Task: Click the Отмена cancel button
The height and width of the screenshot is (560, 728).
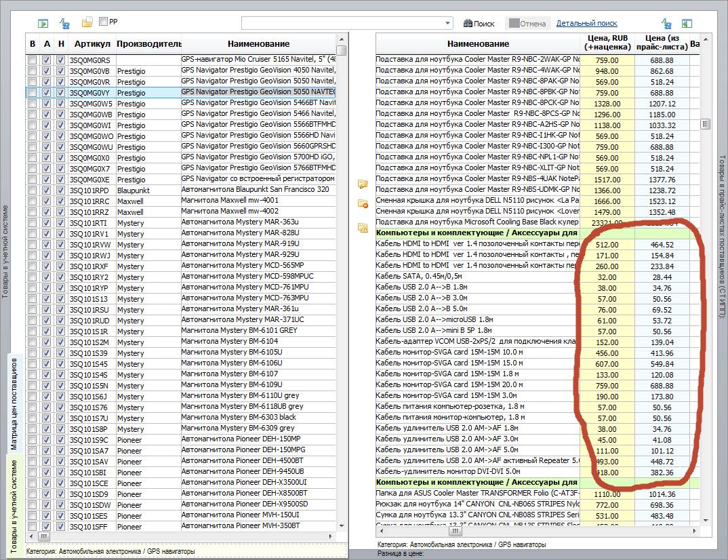Action: pyautogui.click(x=527, y=23)
